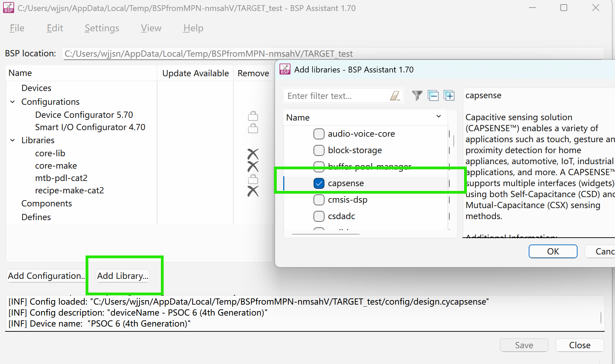Select the recipe-make-cat2 library row
The height and width of the screenshot is (364, 615).
(x=69, y=191)
